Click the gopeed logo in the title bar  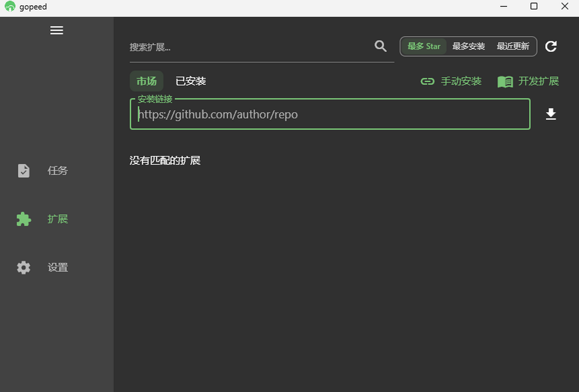(10, 7)
